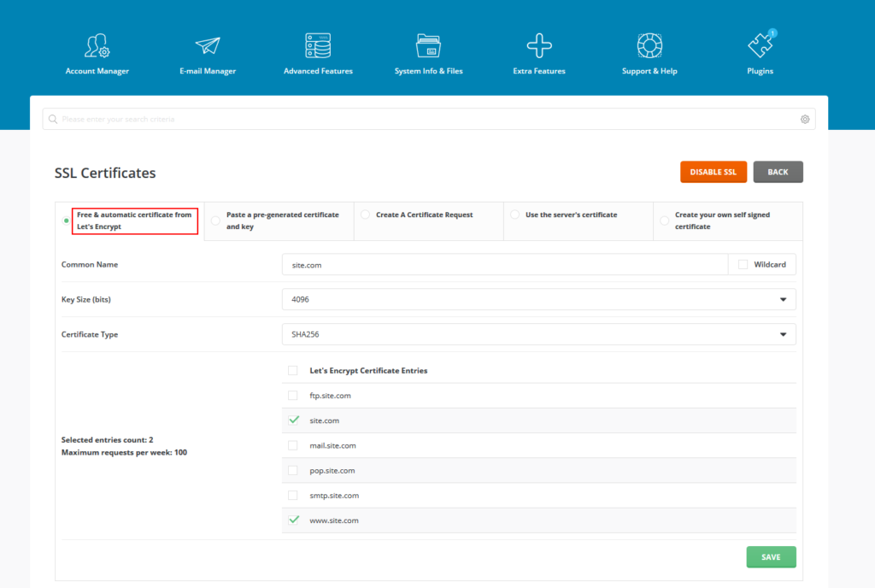
Task: Open the Certificate Type dropdown
Action: point(538,334)
